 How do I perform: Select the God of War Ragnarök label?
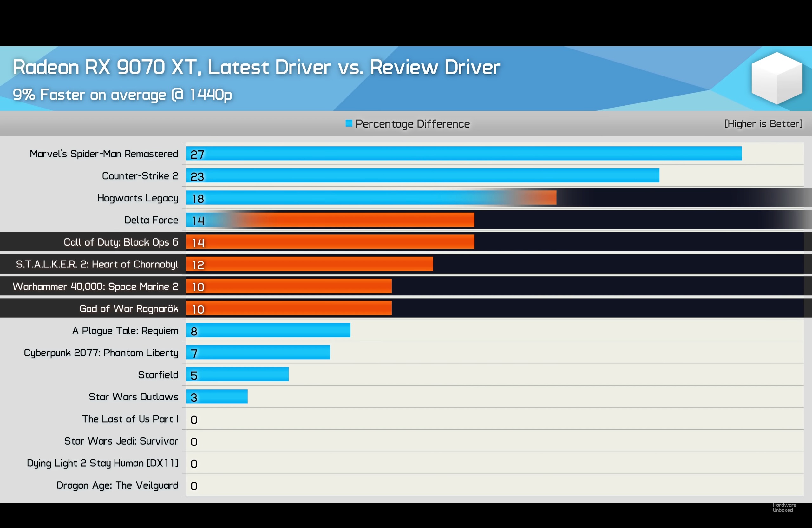129,309
